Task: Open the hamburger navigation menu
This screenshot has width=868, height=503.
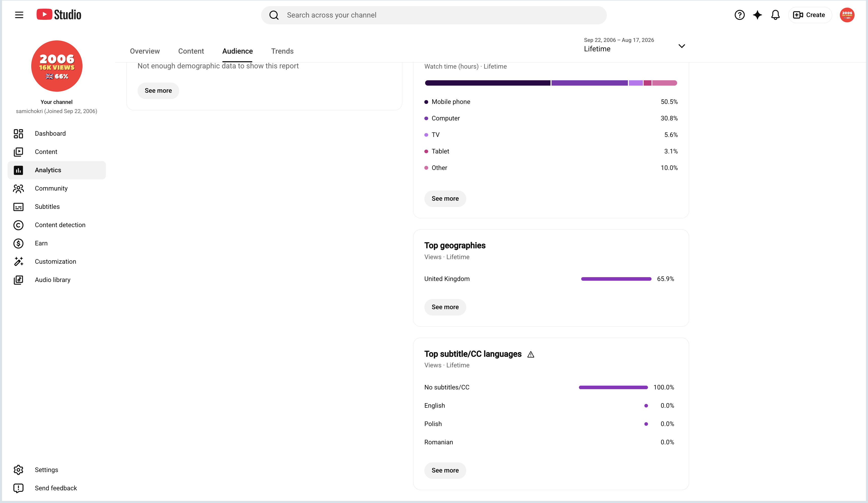Action: pos(19,15)
